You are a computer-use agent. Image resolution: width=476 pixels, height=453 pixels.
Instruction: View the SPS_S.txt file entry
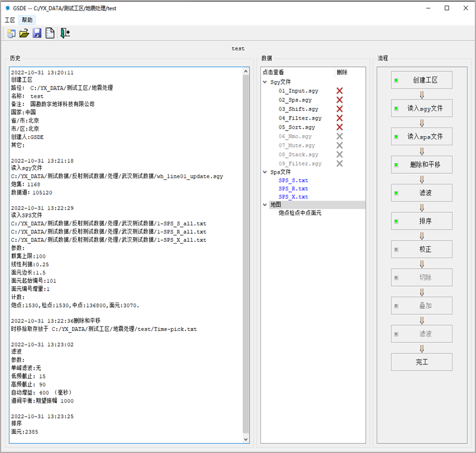click(x=293, y=181)
